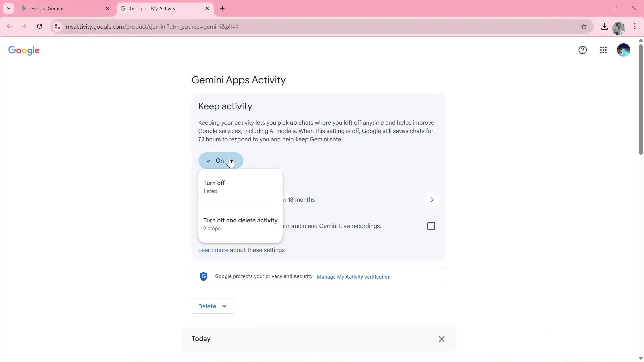
Task: Open site settings via the tune icon
Action: (57, 27)
